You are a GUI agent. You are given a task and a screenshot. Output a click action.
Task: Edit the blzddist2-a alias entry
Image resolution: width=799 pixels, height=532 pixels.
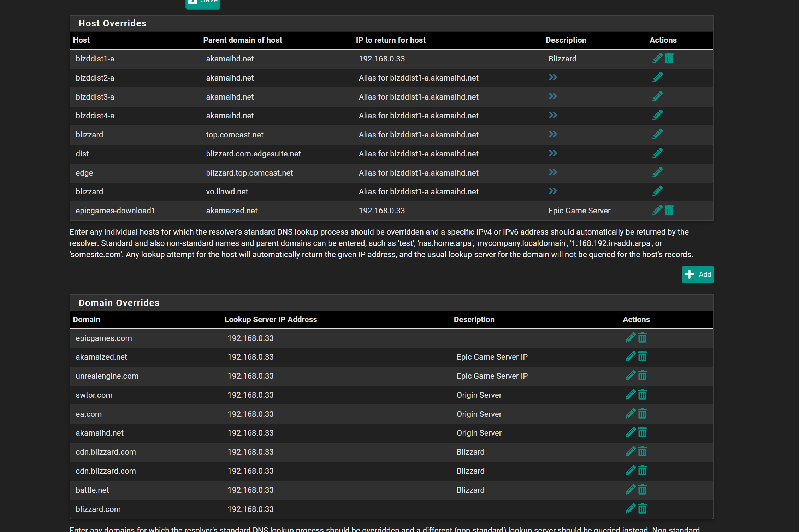tap(657, 77)
